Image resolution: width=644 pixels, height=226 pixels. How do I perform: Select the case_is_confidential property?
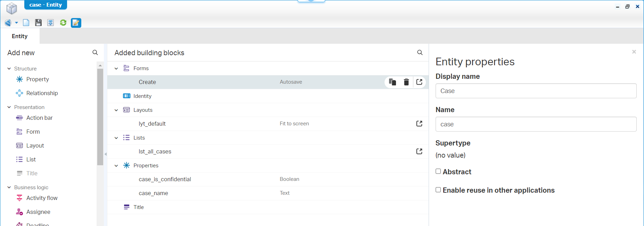[x=268, y=179]
